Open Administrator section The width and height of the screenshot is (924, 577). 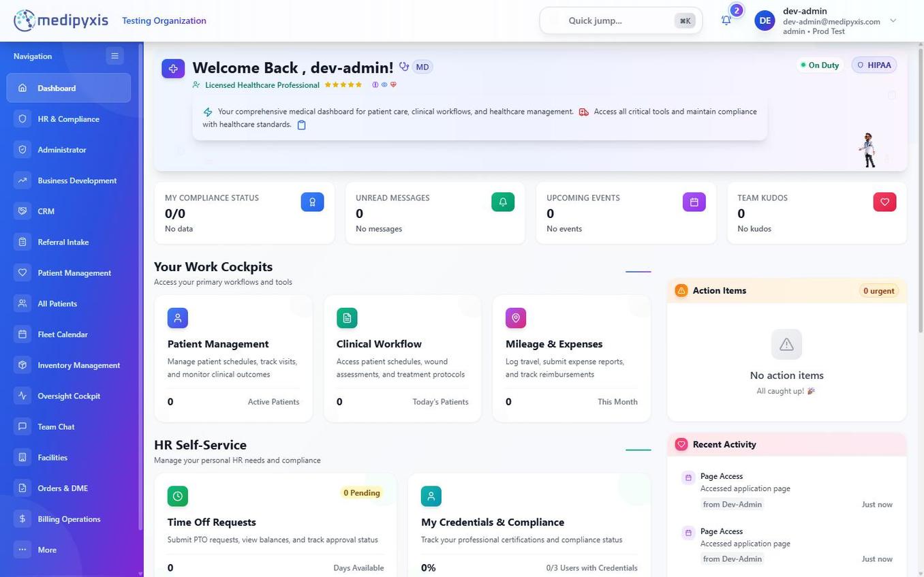[69, 149]
